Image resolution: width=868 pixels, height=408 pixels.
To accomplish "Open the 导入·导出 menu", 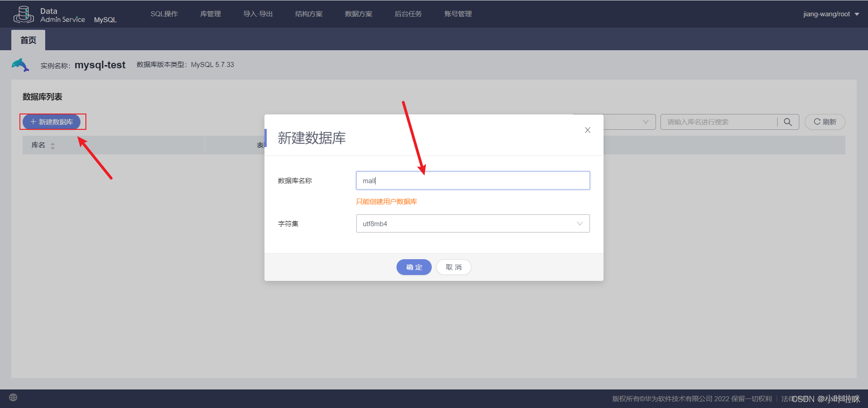I will point(258,14).
